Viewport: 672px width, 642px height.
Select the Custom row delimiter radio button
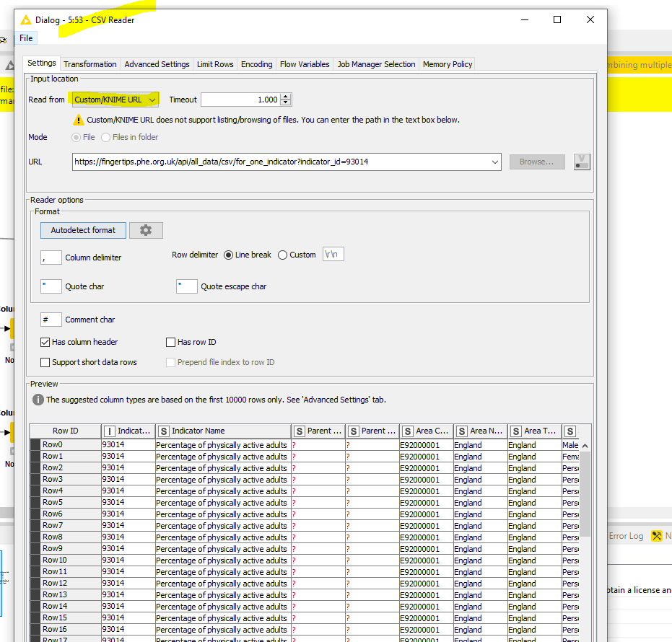(x=282, y=255)
